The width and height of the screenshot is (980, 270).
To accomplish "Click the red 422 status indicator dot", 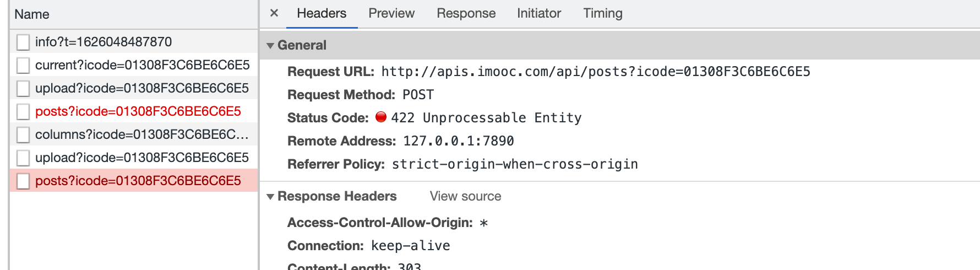I will tap(381, 117).
